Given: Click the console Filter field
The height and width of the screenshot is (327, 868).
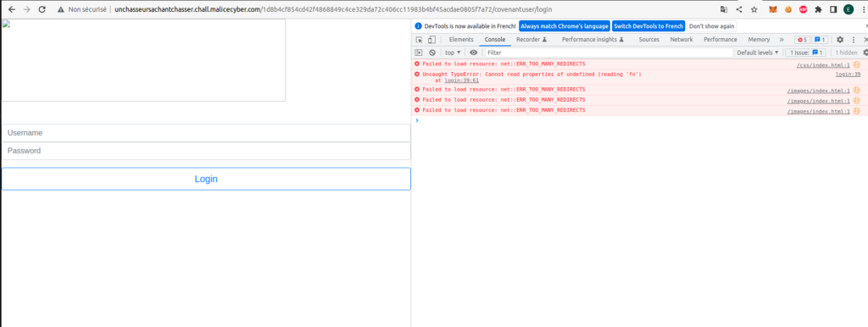Looking at the screenshot, I should click(x=609, y=53).
